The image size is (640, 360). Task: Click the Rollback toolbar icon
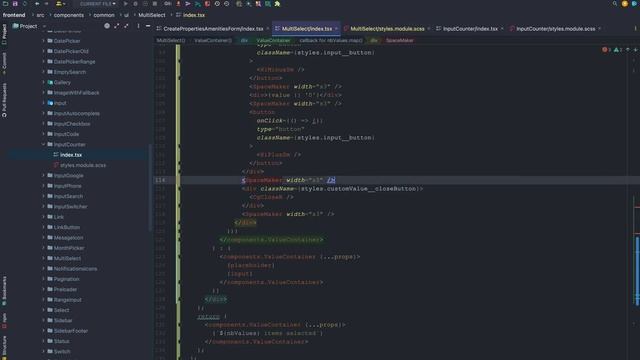(x=227, y=4)
